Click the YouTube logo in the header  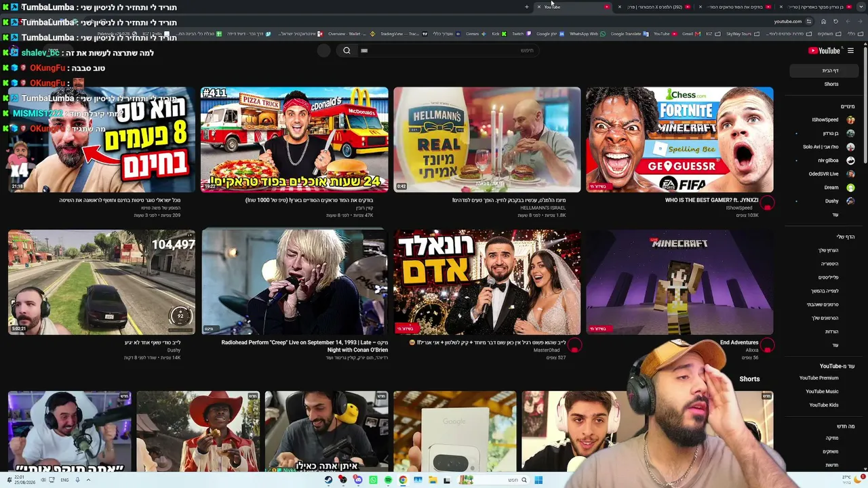(x=825, y=51)
